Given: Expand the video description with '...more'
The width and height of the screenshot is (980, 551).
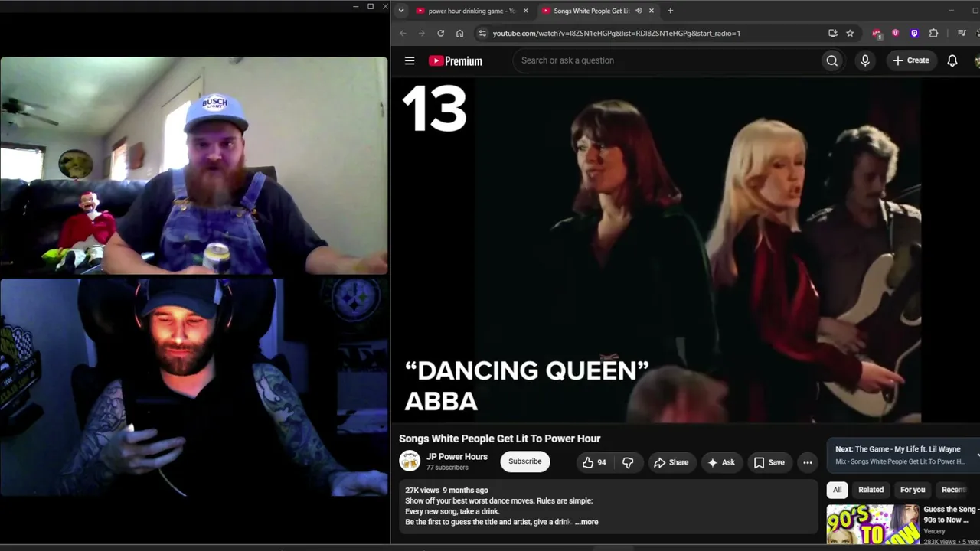Looking at the screenshot, I should (586, 522).
